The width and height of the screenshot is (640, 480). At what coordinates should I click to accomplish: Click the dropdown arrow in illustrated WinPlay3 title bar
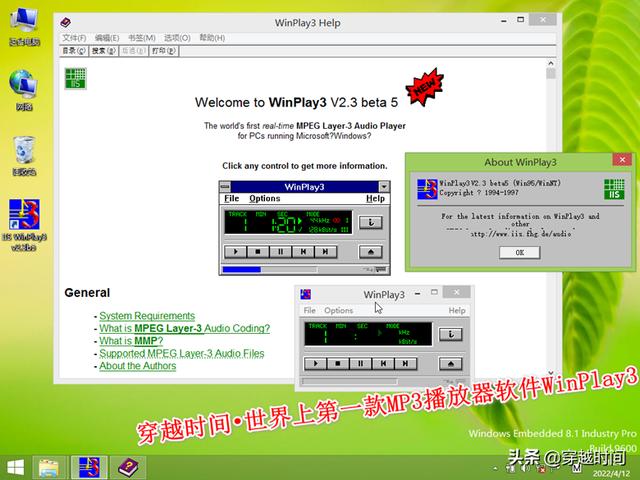click(384, 187)
